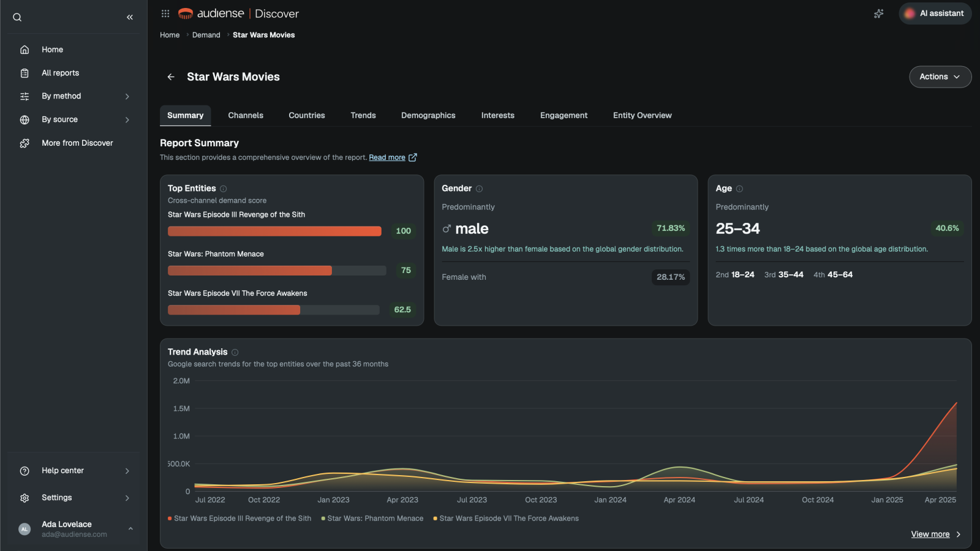Open the Ada Lovelace account menu chevron
Screen dimensions: 980x551
[x=130, y=529]
